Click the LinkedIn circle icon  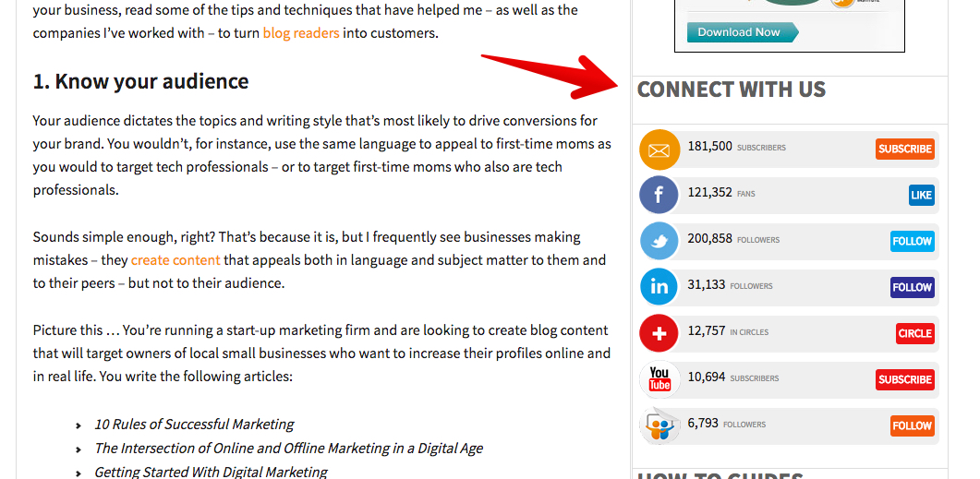click(659, 287)
